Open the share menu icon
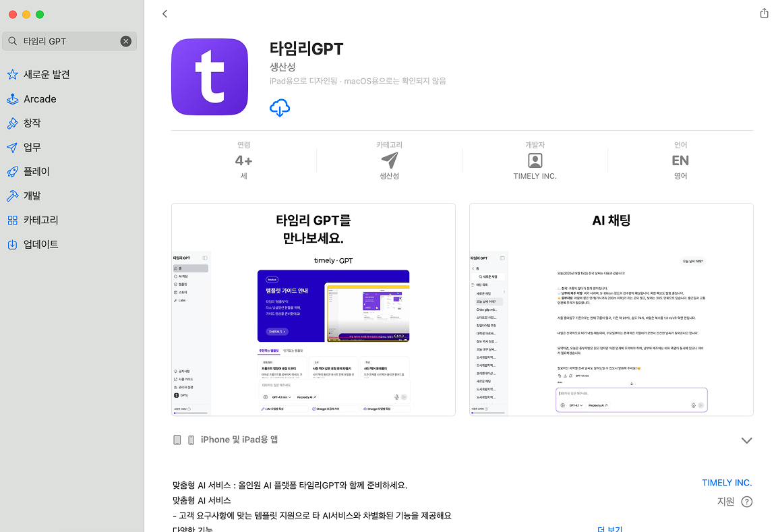 point(764,13)
